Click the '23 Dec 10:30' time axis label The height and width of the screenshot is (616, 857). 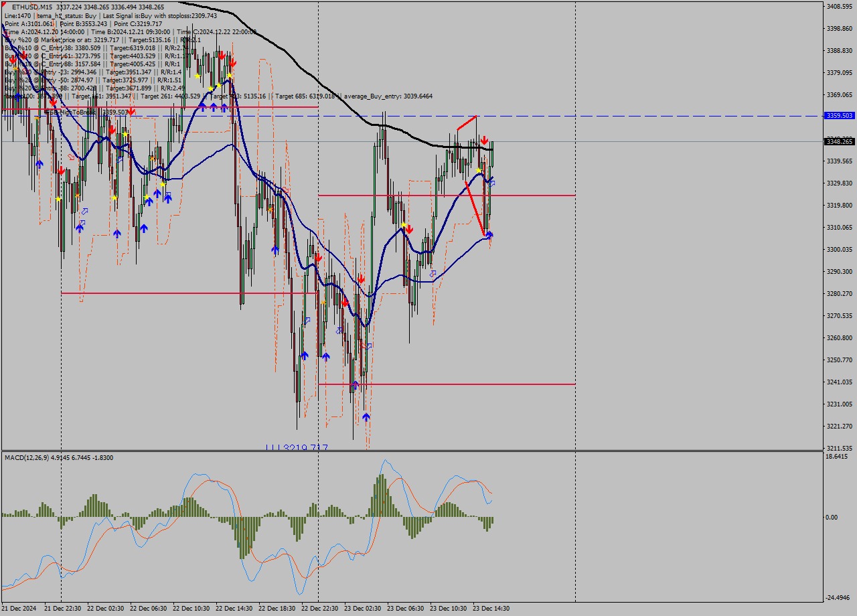pos(448,609)
